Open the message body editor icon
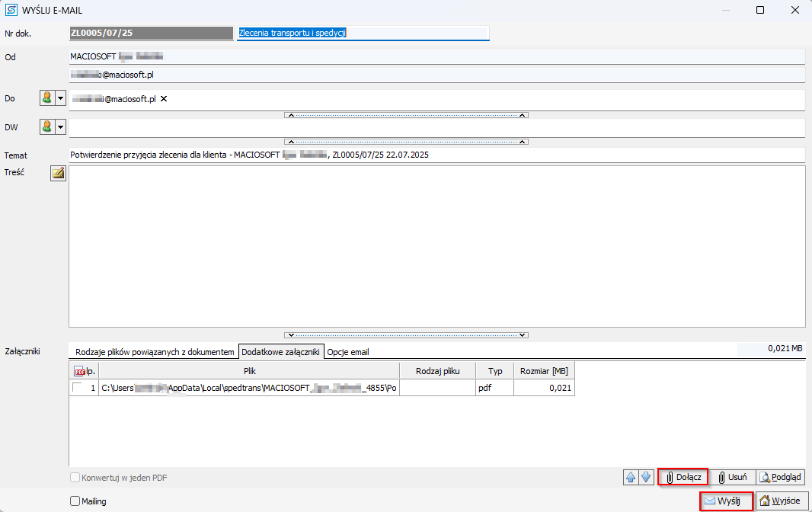This screenshot has width=812, height=512. click(58, 173)
